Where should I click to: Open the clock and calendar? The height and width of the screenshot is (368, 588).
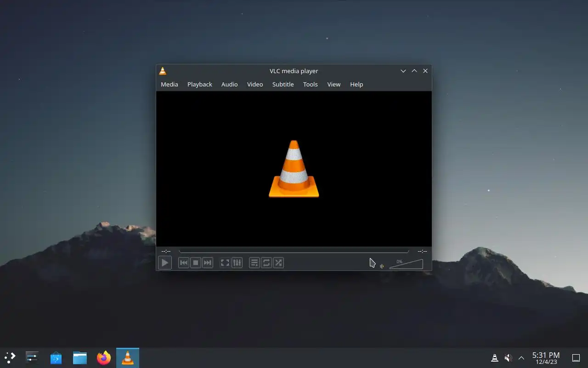coord(546,358)
